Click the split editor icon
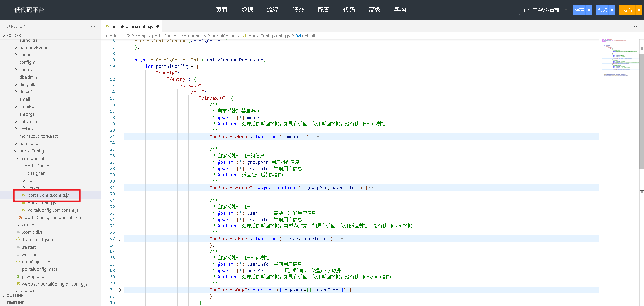The height and width of the screenshot is (306, 644). pos(628,26)
